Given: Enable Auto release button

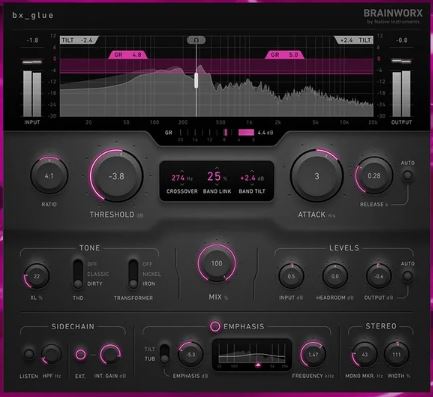Looking at the screenshot, I should 407,175.
